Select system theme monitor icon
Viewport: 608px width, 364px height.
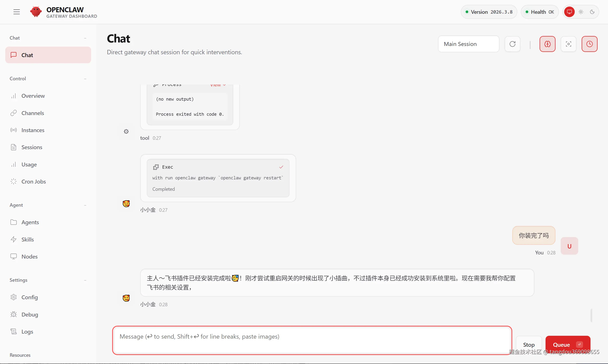[569, 12]
